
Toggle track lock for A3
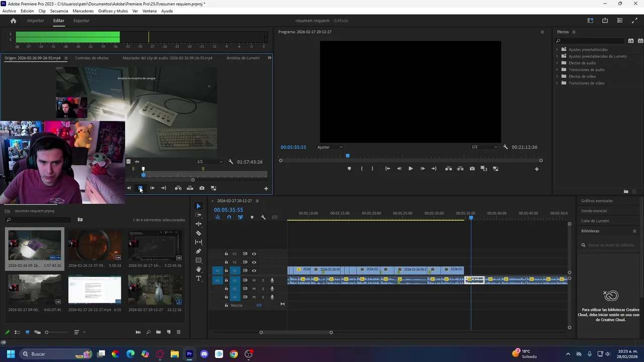(226, 297)
